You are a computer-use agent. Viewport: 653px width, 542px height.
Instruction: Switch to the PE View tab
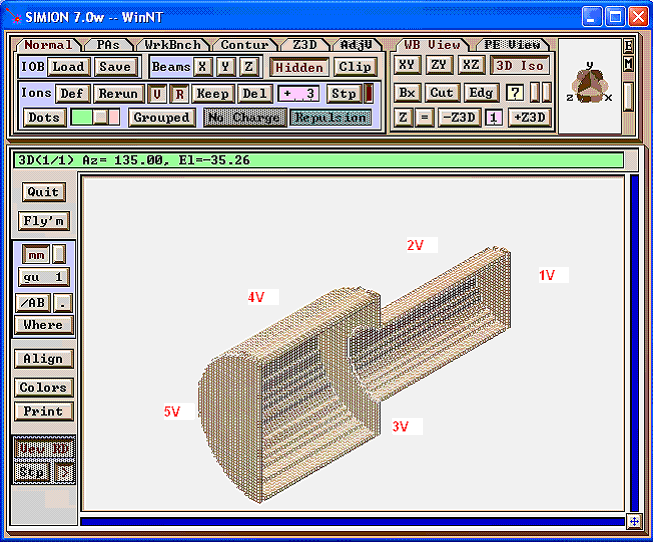512,45
